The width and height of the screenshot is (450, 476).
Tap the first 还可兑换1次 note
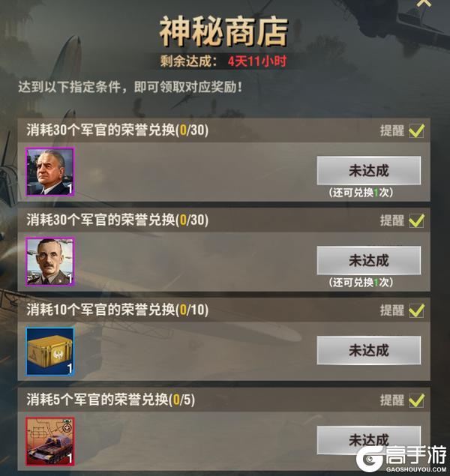pos(361,193)
